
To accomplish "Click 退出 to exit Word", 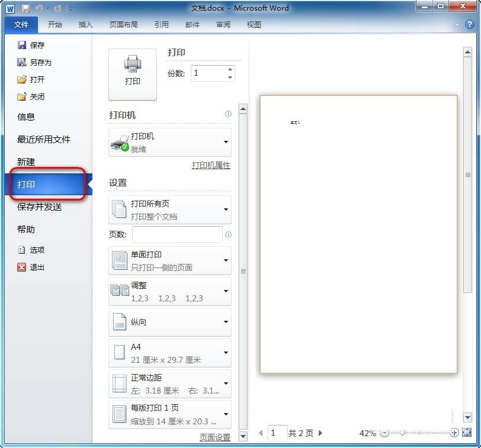I will tap(31, 267).
